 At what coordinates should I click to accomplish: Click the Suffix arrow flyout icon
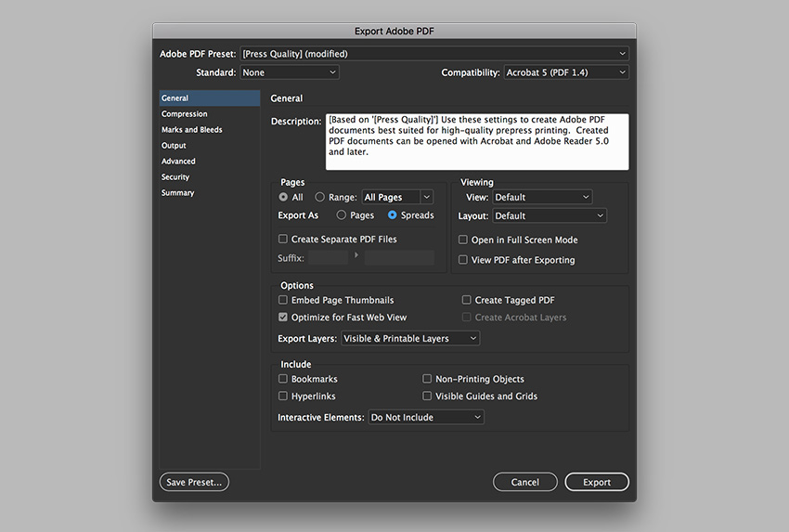356,255
